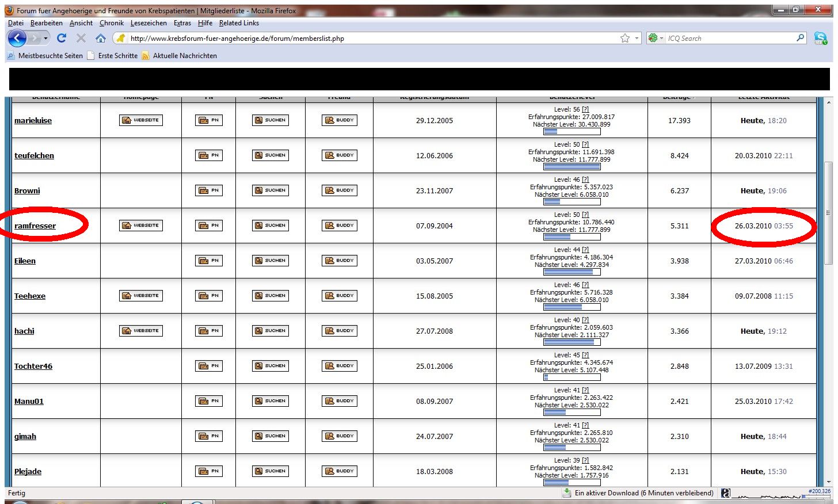This screenshot has width=838, height=504.
Task: Stop loading with the X icon
Action: [x=81, y=38]
